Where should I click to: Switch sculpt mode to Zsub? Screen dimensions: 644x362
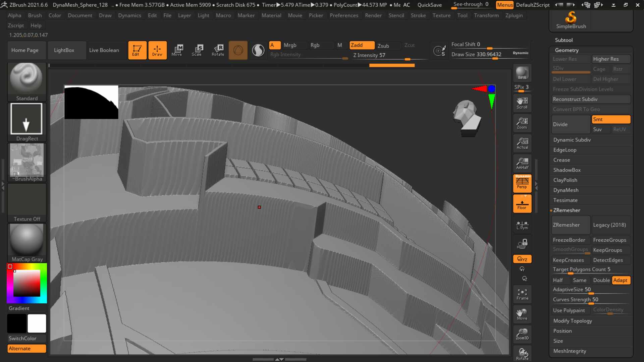[x=383, y=46]
